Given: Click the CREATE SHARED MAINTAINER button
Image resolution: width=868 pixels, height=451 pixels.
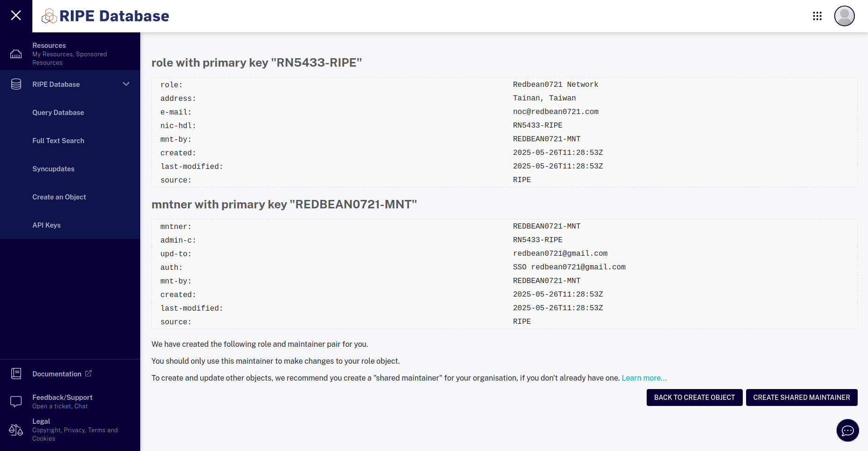Looking at the screenshot, I should pyautogui.click(x=801, y=397).
